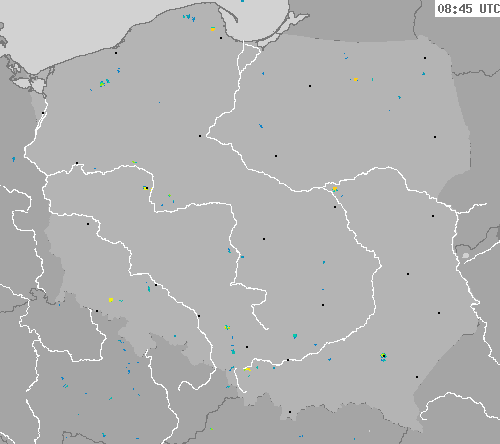Click the 08:45 UTC timestamp label

[468, 8]
